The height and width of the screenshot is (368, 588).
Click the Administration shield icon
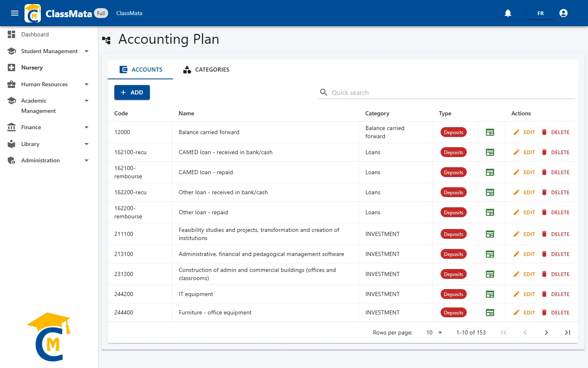(11, 160)
